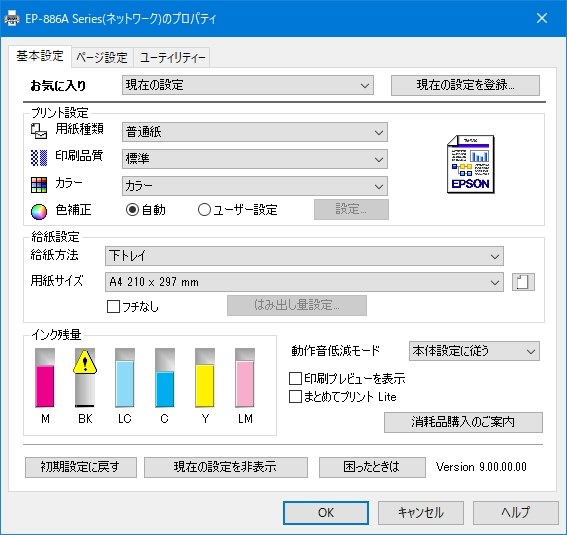
Task: Click the 動作音低減モード label text
Action: (336, 351)
